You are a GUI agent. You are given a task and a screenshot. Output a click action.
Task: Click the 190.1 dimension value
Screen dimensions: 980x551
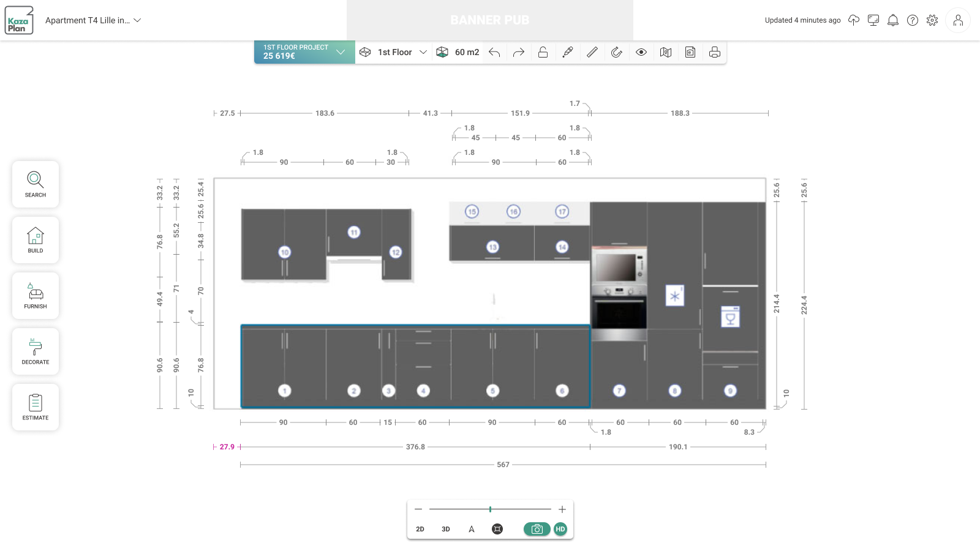[x=678, y=447]
